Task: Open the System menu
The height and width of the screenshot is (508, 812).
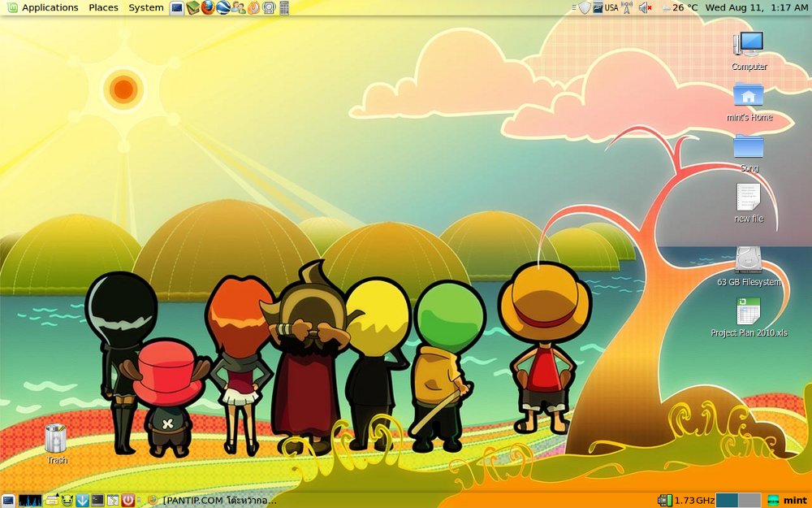Action: pyautogui.click(x=146, y=8)
